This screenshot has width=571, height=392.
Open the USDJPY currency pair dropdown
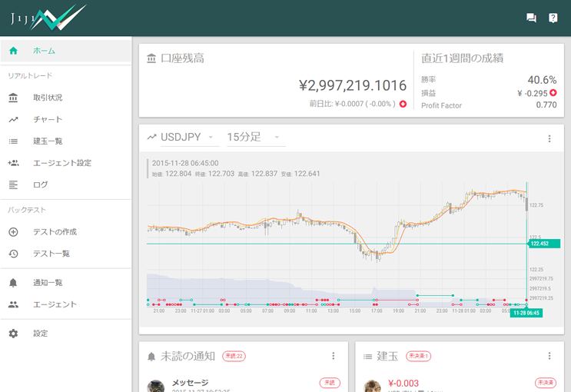[190, 138]
